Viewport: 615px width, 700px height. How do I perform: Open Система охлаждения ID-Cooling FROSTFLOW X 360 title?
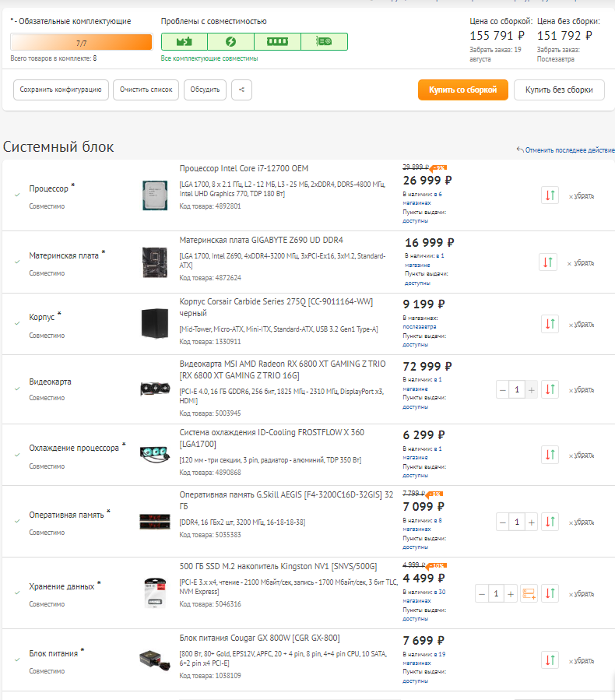272,438
